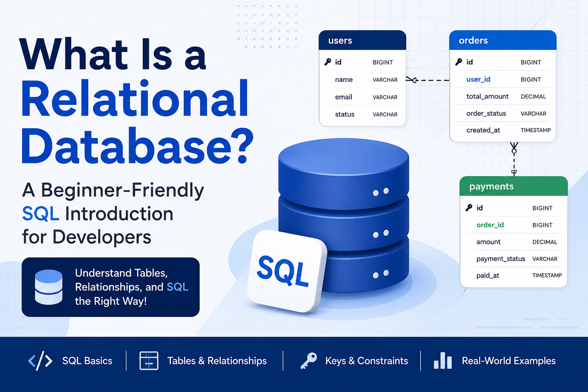Click the user_id foreign key in orders
The height and width of the screenshot is (392, 588).
pos(478,79)
